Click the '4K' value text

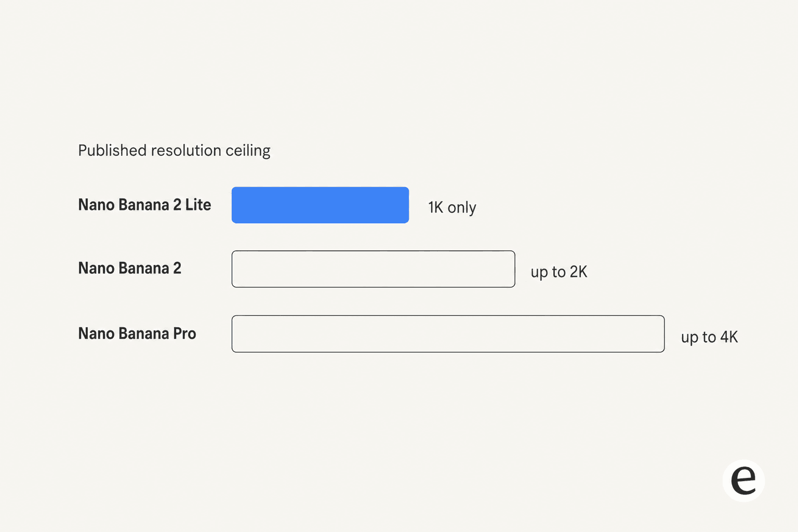point(729,337)
